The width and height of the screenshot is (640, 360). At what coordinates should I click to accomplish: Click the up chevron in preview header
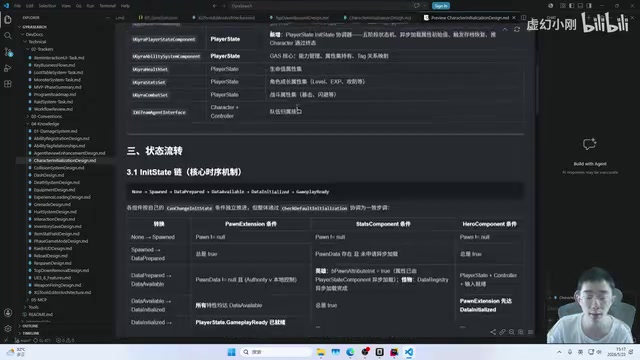point(505,29)
